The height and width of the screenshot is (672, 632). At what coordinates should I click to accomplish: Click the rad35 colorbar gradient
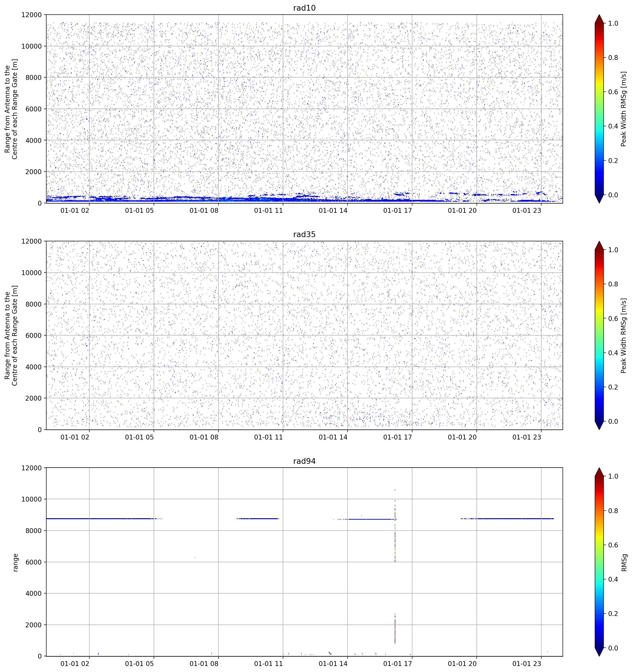tap(599, 335)
